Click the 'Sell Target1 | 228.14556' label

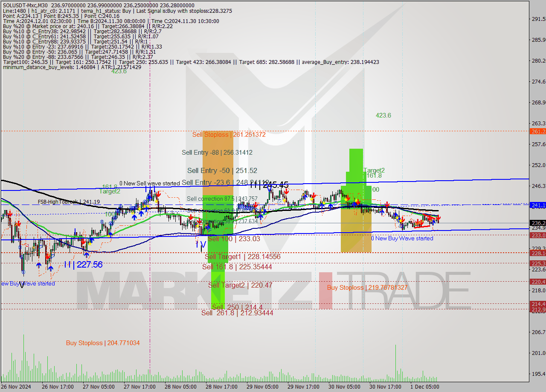[x=243, y=257]
